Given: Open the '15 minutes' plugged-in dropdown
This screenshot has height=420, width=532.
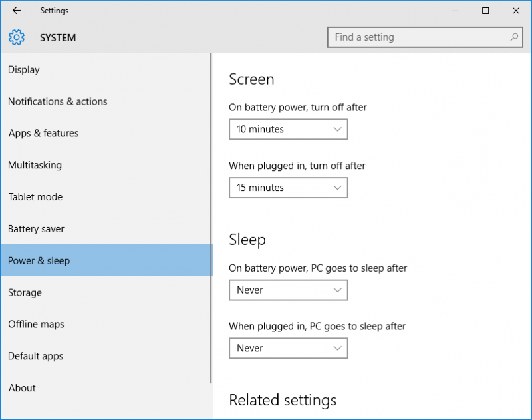Looking at the screenshot, I should click(288, 188).
